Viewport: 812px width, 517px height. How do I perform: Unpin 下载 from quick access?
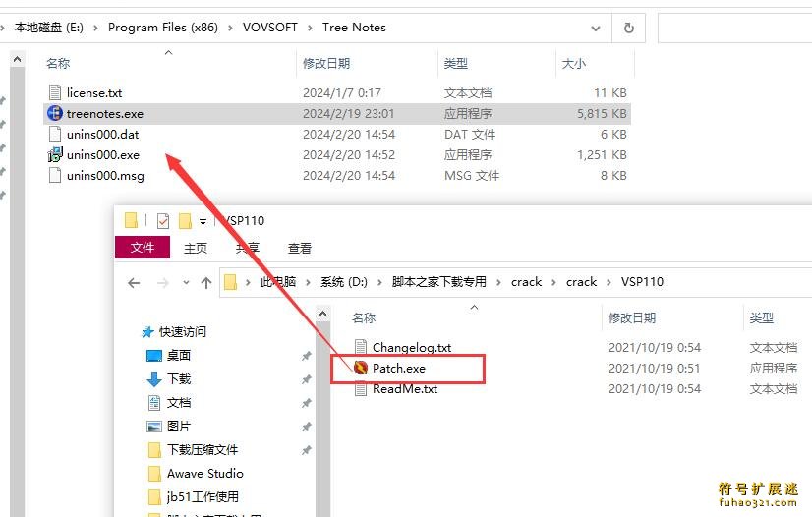coord(307,379)
